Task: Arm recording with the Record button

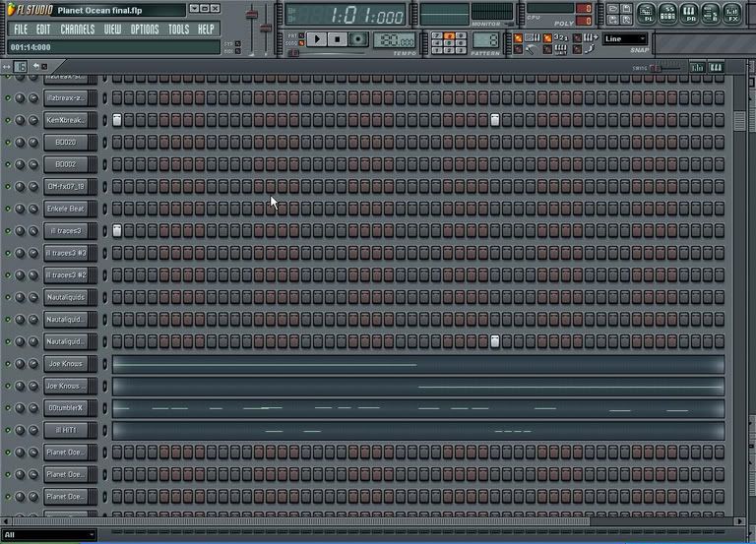Action: pos(357,39)
